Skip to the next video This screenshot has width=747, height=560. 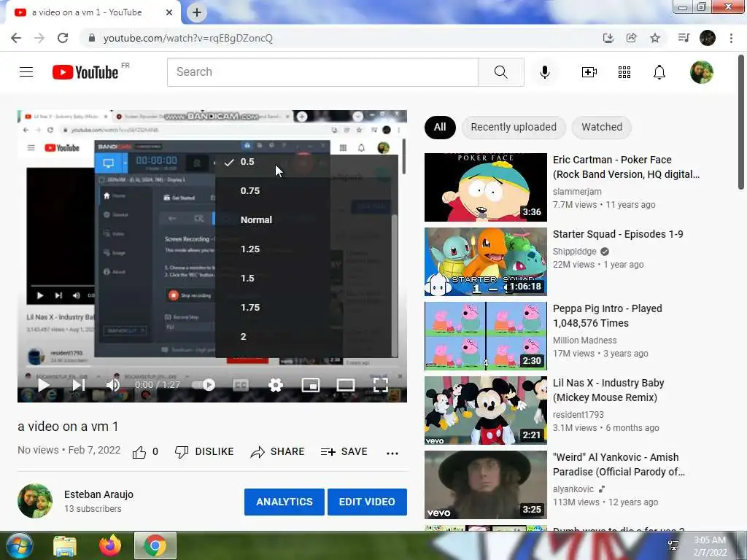click(x=79, y=385)
